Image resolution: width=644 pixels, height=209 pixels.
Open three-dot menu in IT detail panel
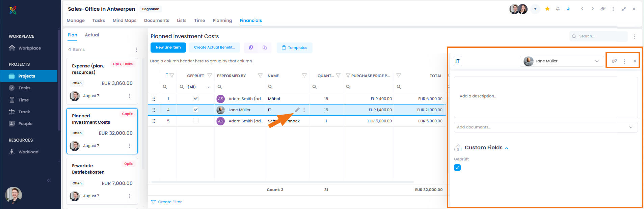(625, 61)
